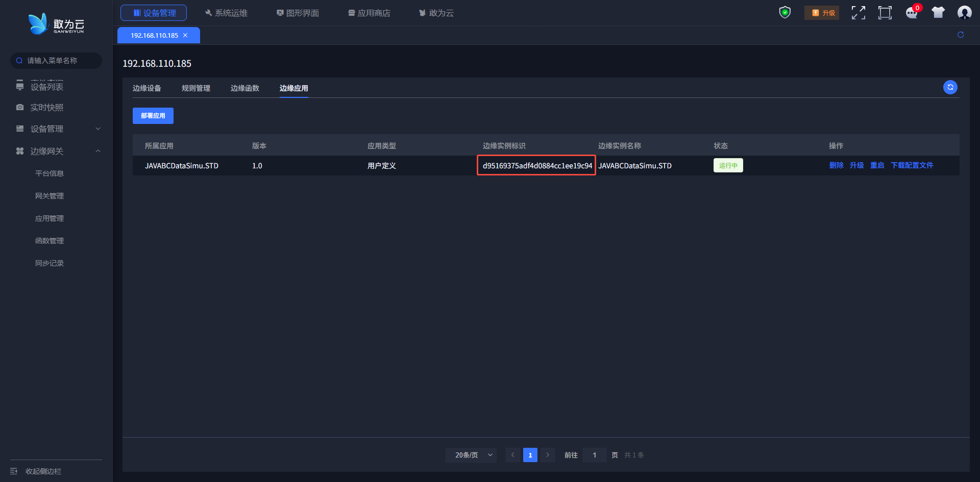Collapse the 边缘网关 sidebar submenu chevron
This screenshot has width=980, height=482.
(x=98, y=151)
